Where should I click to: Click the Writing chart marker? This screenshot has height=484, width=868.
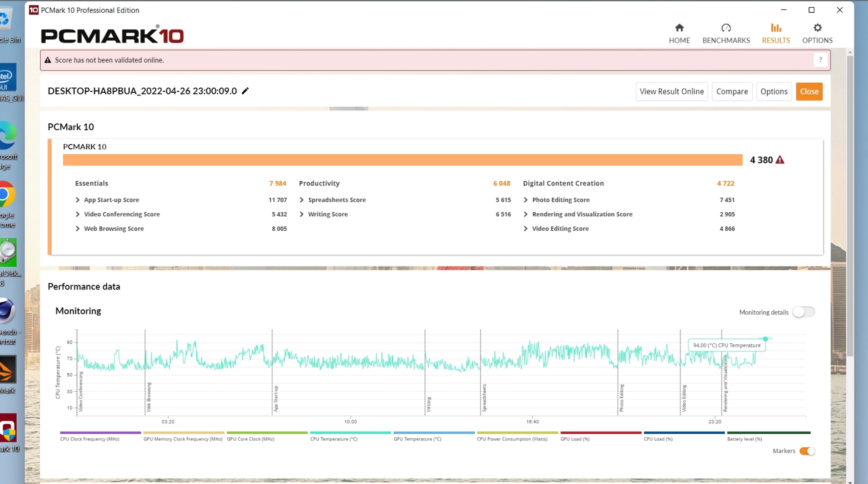click(429, 404)
